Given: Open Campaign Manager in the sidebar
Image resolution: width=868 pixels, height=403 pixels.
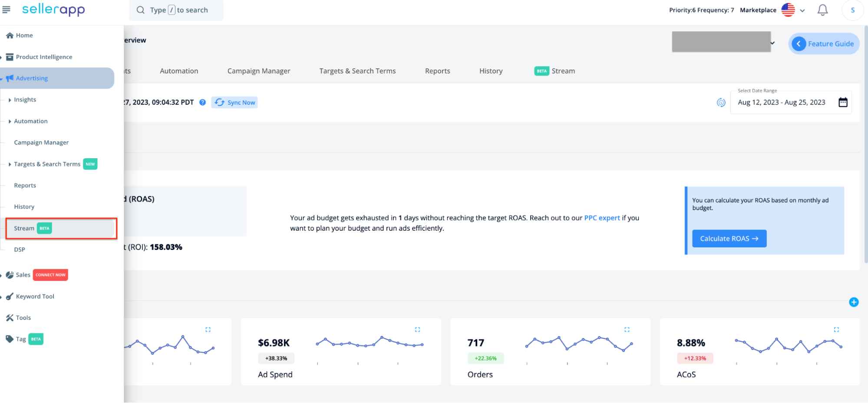Looking at the screenshot, I should click(x=41, y=143).
